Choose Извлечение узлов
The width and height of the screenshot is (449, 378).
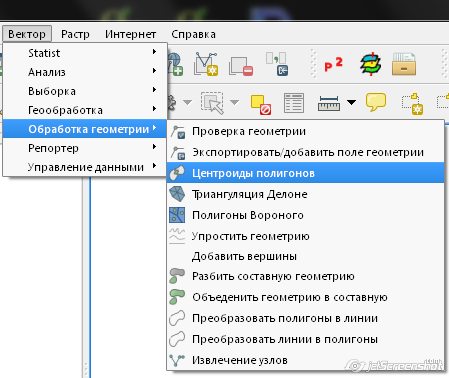305,360
